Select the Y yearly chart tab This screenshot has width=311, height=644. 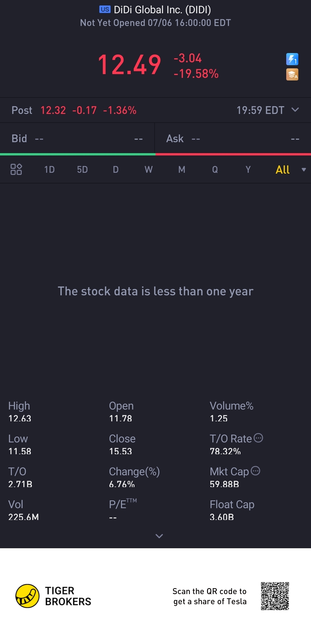point(248,170)
